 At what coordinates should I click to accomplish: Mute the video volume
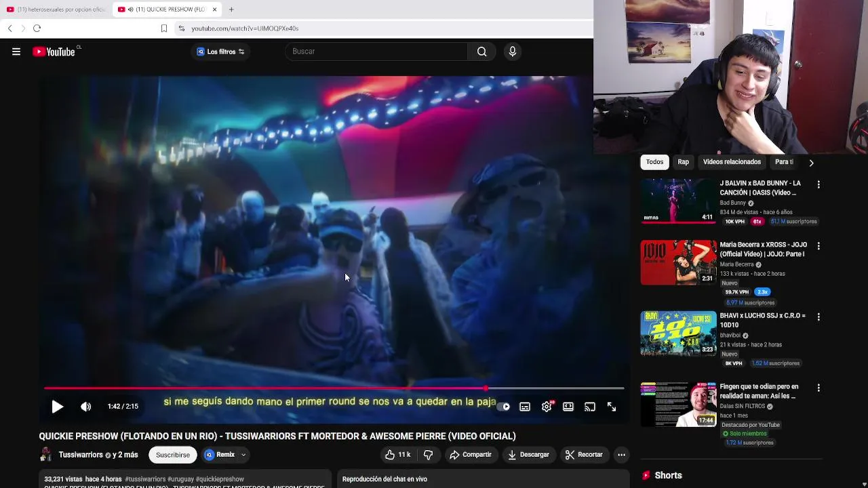(x=85, y=407)
